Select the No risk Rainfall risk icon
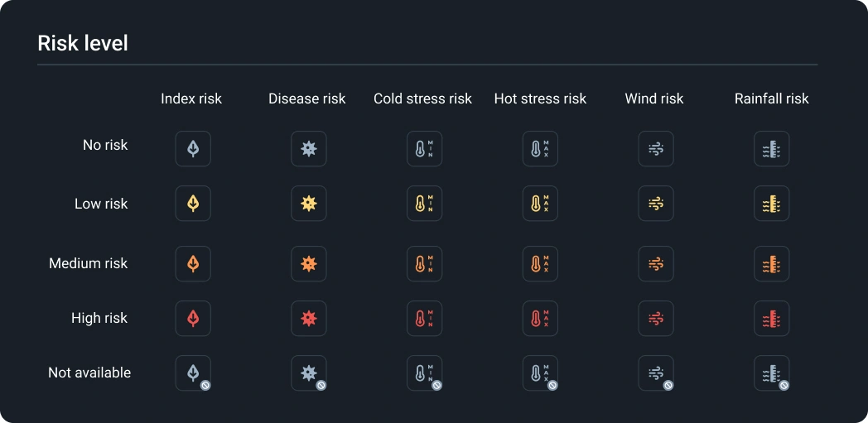 [771, 149]
